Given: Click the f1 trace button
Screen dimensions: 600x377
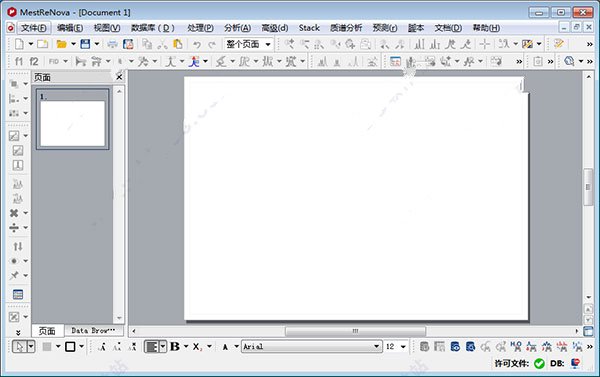Looking at the screenshot, I should pos(19,61).
